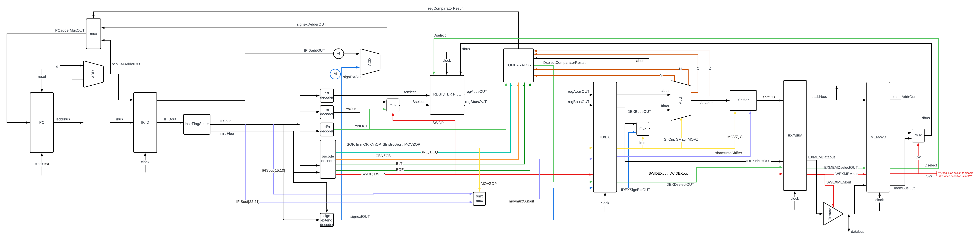Click the IDEXSignExtOUT label
This screenshot has width=980, height=241.
(x=635, y=190)
